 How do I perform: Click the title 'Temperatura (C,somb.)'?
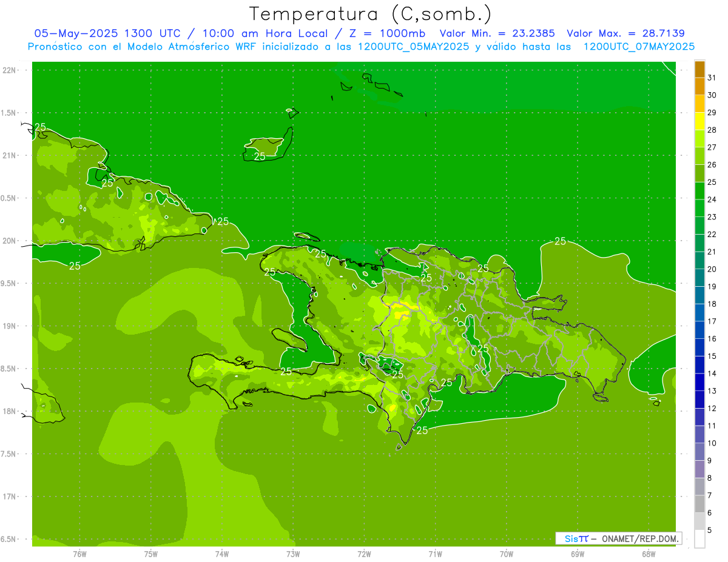371,13
